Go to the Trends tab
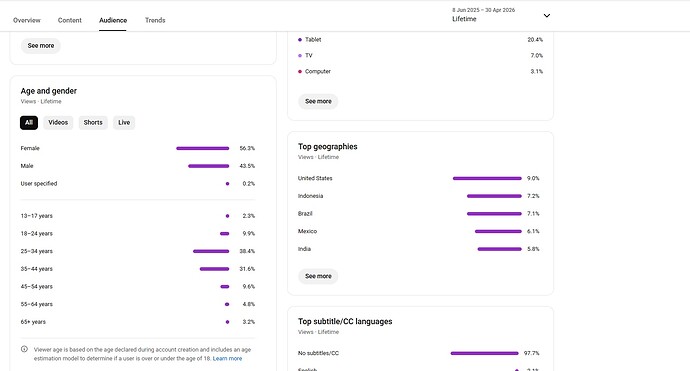 pos(155,20)
